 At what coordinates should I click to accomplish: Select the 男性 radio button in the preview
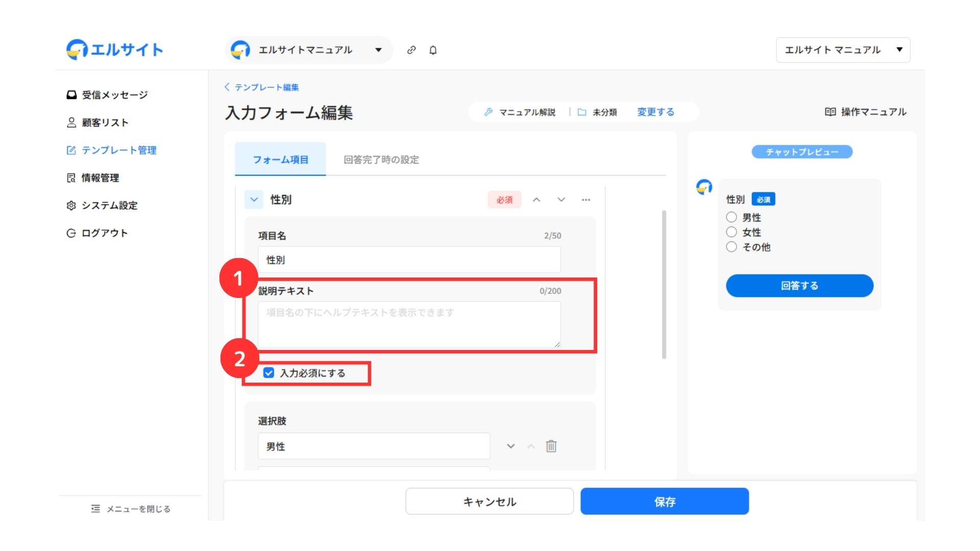point(731,217)
